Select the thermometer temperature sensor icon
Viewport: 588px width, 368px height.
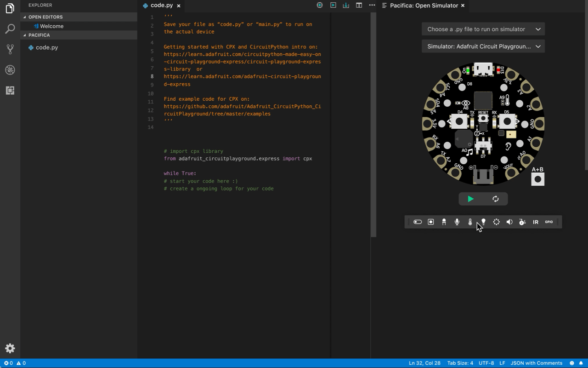pyautogui.click(x=470, y=222)
